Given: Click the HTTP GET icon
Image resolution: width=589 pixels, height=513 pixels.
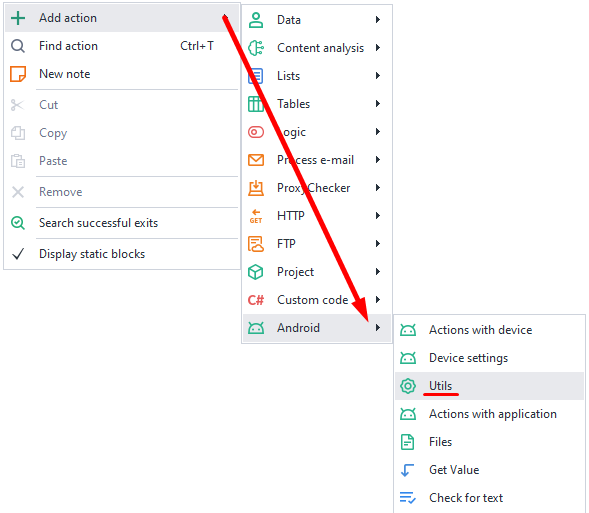Looking at the screenshot, I should pos(256,216).
